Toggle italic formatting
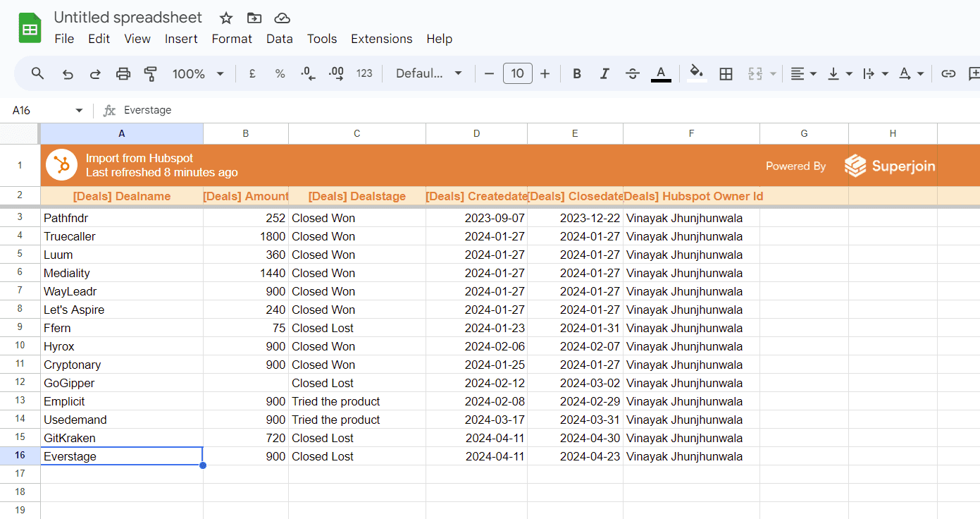This screenshot has width=980, height=519. (x=604, y=73)
